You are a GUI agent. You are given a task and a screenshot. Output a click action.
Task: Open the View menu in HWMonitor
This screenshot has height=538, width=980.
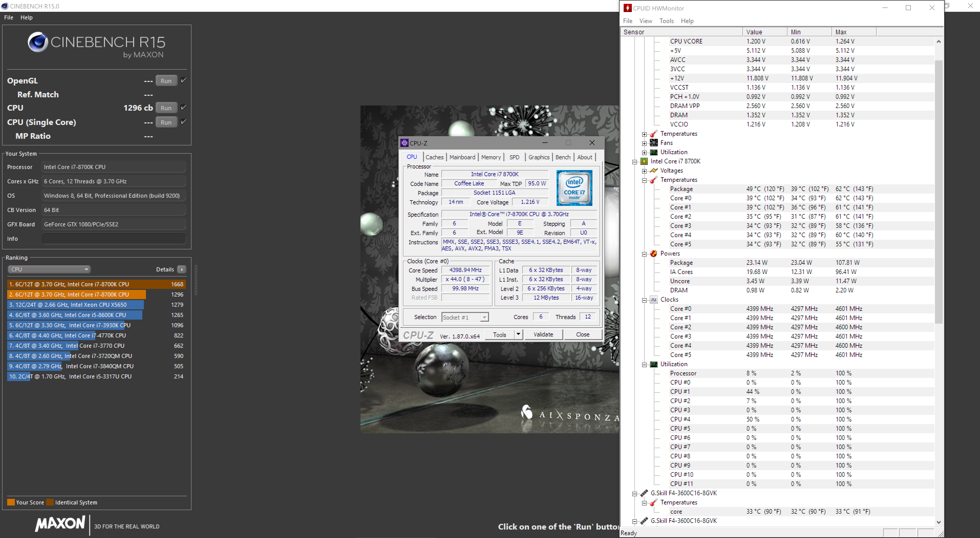pyautogui.click(x=645, y=21)
